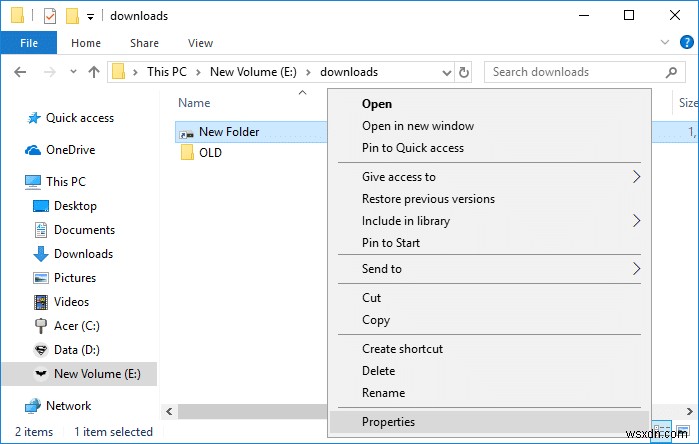Image resolution: width=699 pixels, height=444 pixels.
Task: Open the File ribbon tab
Action: [x=29, y=43]
